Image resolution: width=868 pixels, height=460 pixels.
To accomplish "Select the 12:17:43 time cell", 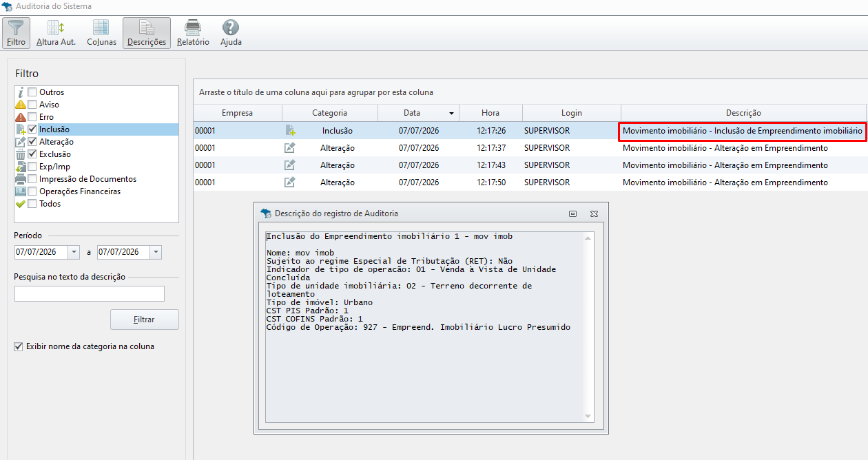I will click(490, 165).
